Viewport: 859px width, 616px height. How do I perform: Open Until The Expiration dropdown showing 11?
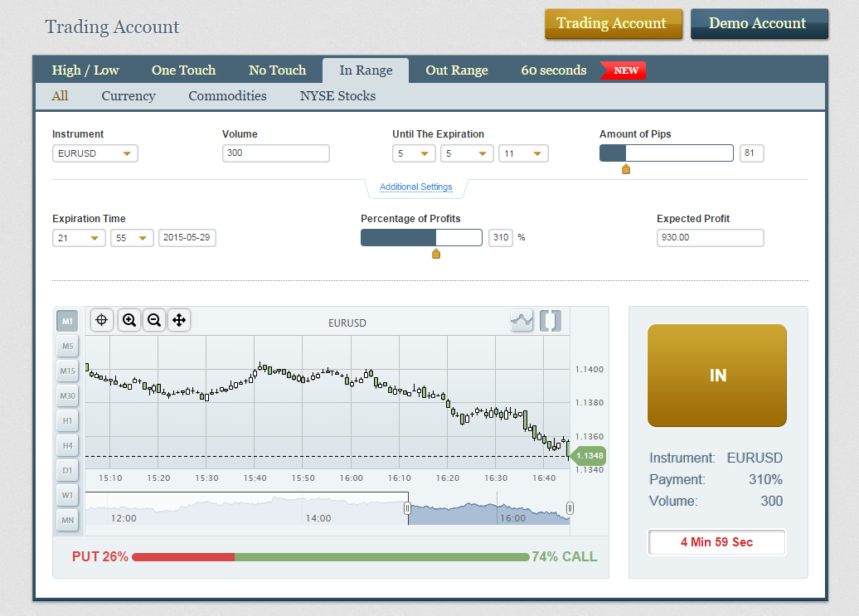(523, 153)
